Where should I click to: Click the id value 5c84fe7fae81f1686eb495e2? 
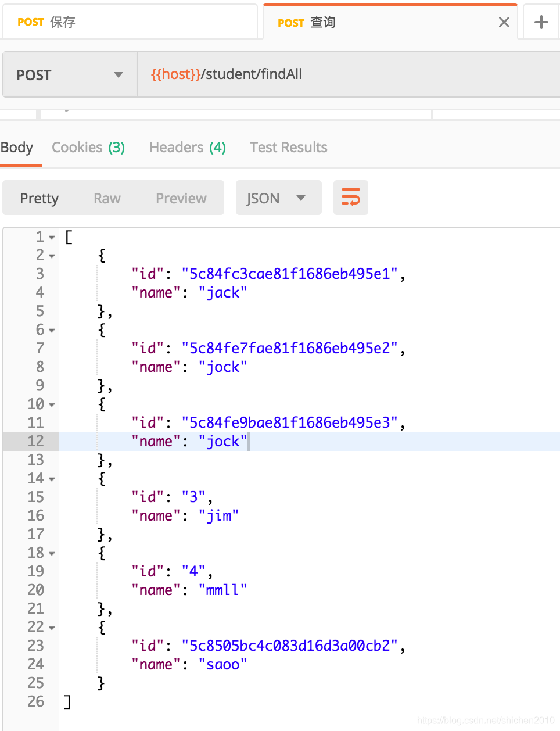290,348
